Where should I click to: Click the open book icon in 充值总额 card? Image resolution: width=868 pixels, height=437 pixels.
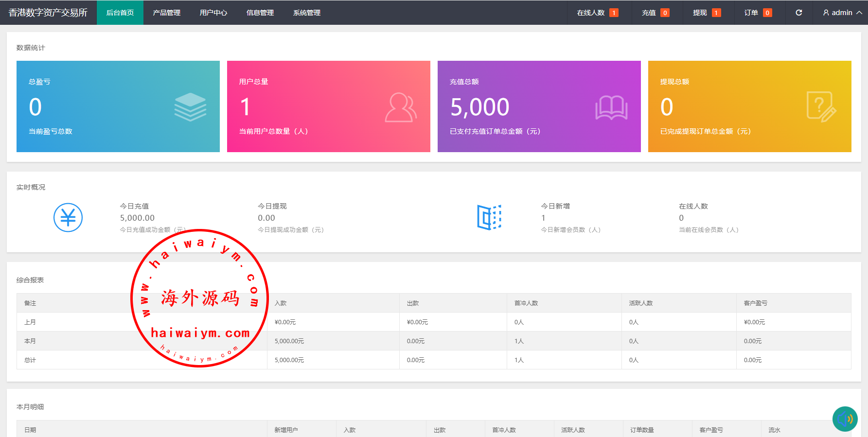click(x=611, y=107)
